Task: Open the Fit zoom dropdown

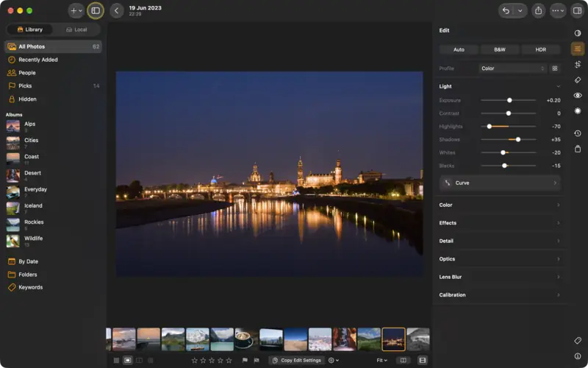Action: [382, 361]
